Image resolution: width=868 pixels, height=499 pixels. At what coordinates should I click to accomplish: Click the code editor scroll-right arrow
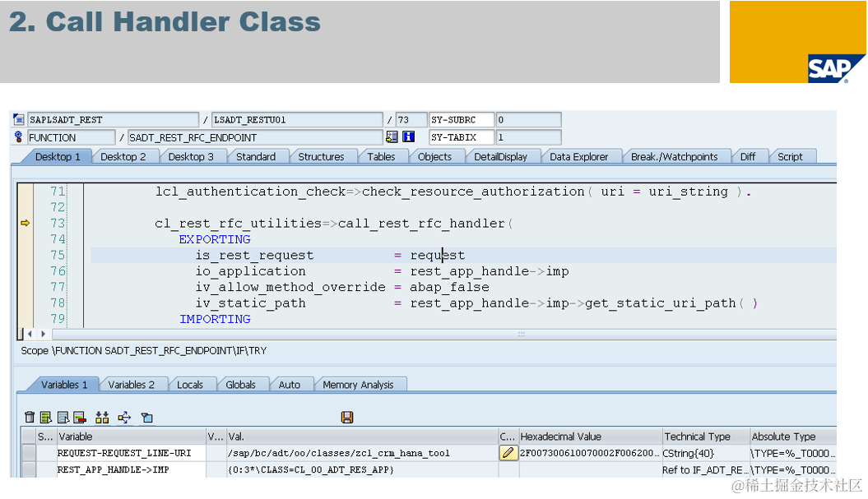(43, 334)
